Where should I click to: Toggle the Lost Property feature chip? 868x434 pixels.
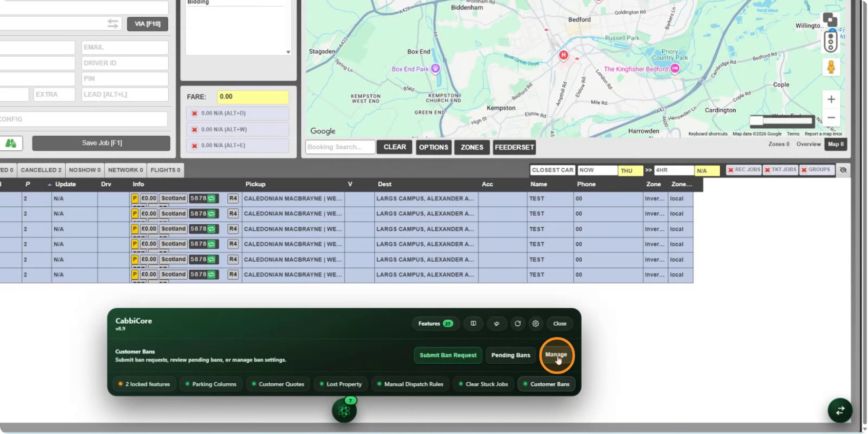point(341,384)
